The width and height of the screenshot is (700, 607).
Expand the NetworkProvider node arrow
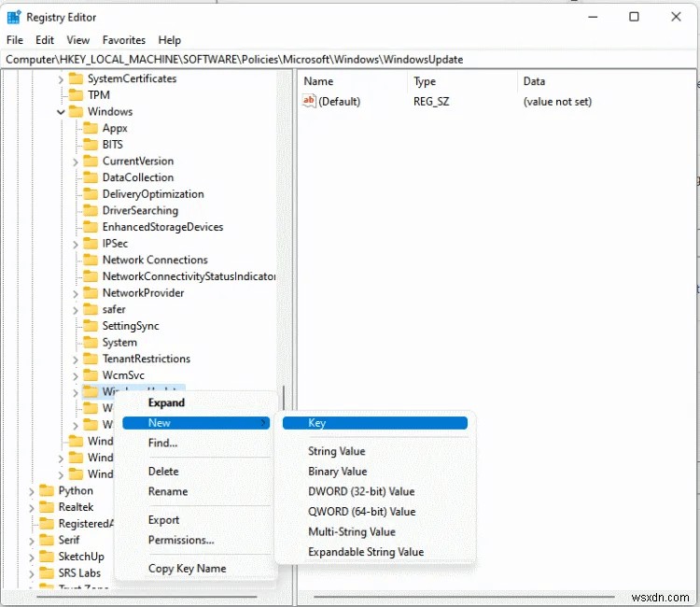[x=76, y=294]
